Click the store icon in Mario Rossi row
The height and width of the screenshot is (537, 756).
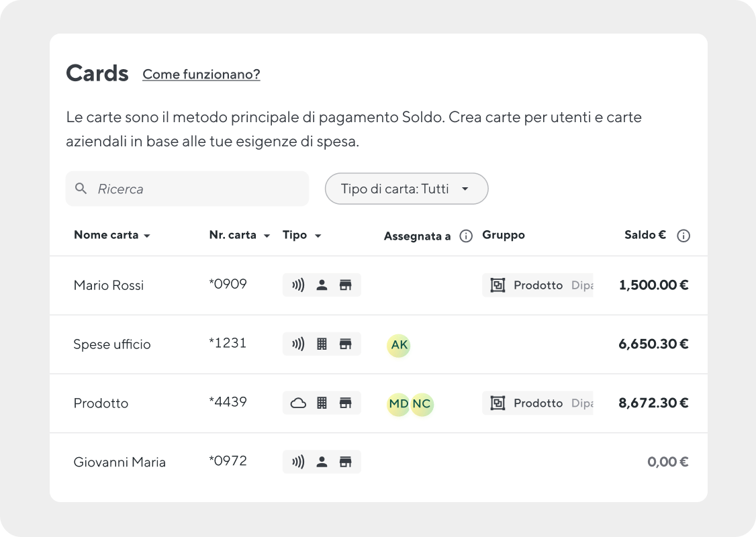[345, 285]
